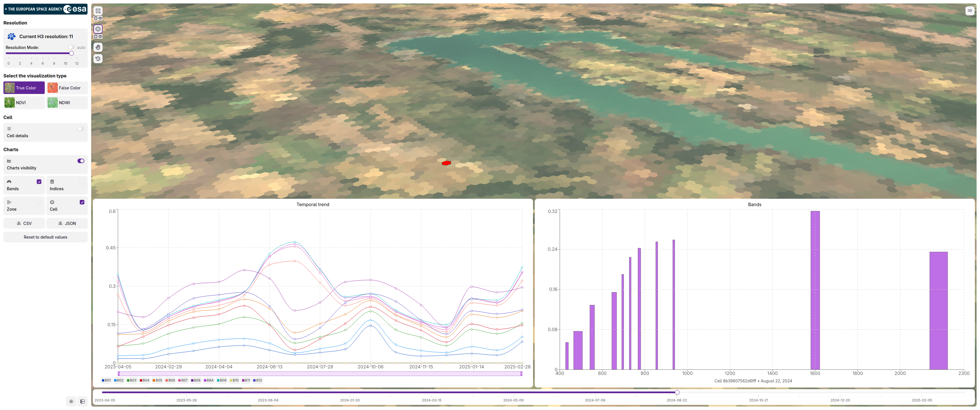The image size is (980, 410).
Task: Click the H3 resolution slider handle
Action: pyautogui.click(x=71, y=54)
